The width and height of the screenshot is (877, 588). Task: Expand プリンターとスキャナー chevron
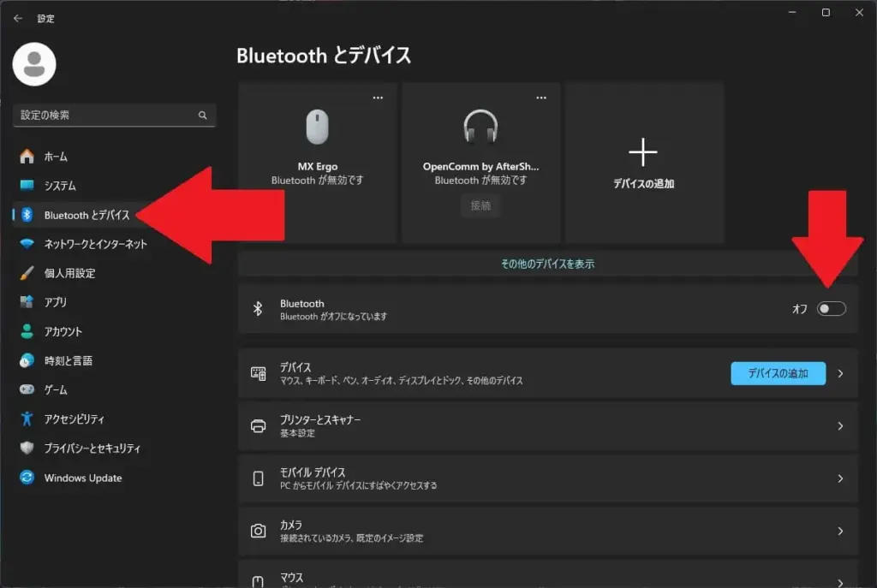840,426
